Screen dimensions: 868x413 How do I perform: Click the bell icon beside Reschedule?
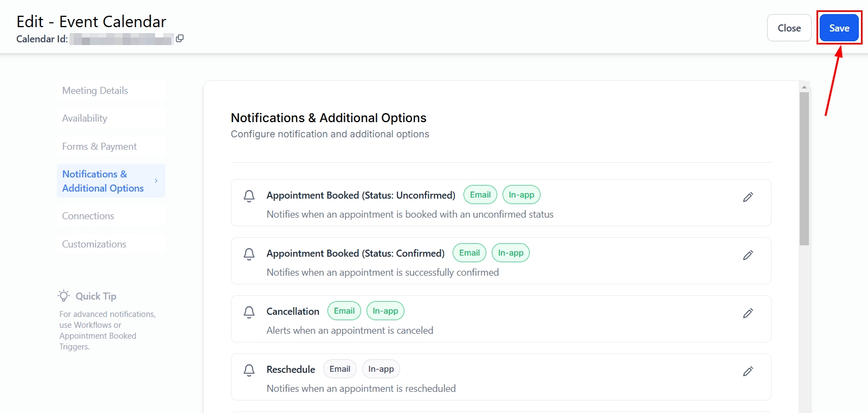pyautogui.click(x=249, y=370)
